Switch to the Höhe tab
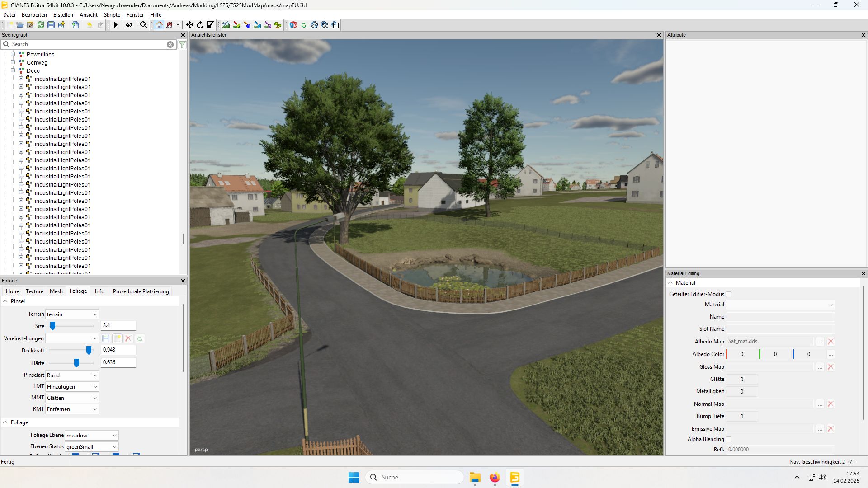 [12, 291]
